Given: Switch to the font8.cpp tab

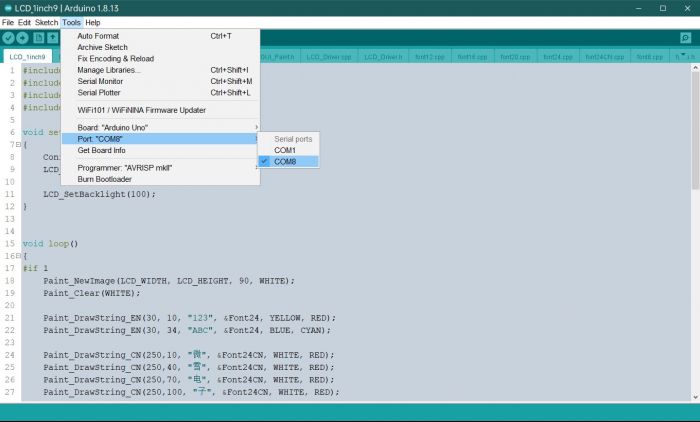Looking at the screenshot, I should [x=650, y=57].
